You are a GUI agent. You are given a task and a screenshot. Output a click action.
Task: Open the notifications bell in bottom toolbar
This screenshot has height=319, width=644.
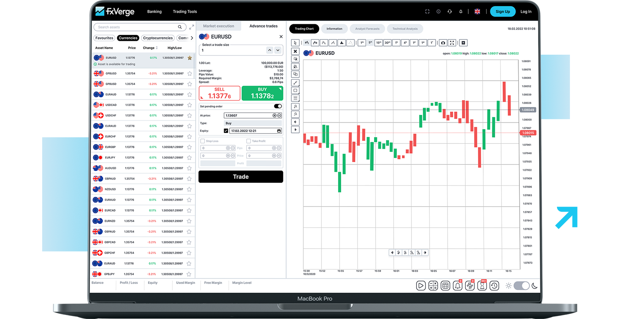pyautogui.click(x=457, y=286)
